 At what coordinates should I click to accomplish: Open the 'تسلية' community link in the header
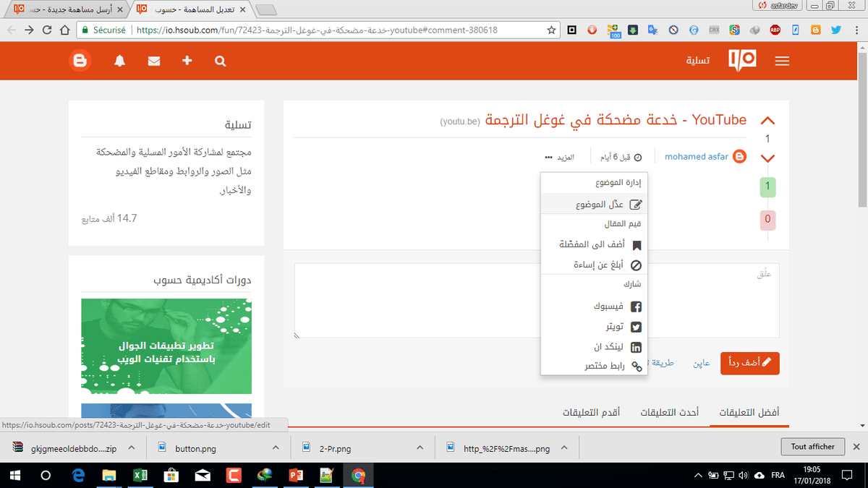pos(698,61)
